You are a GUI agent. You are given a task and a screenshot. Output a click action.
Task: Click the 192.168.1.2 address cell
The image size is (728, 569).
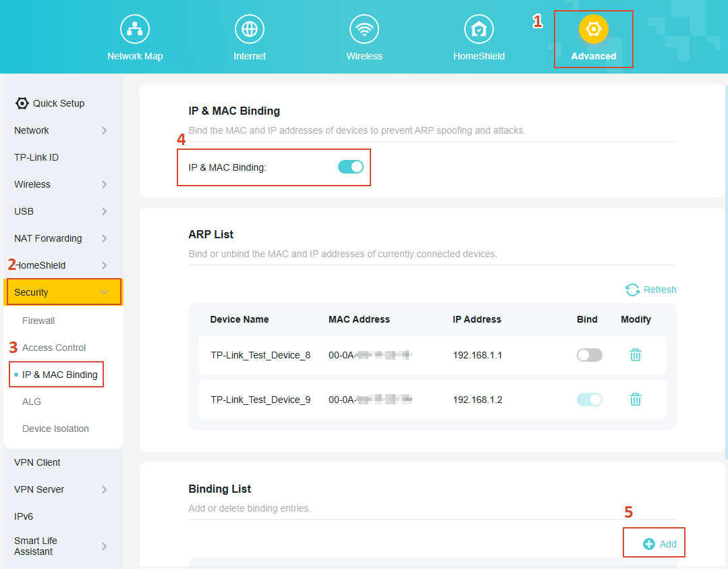pyautogui.click(x=477, y=400)
